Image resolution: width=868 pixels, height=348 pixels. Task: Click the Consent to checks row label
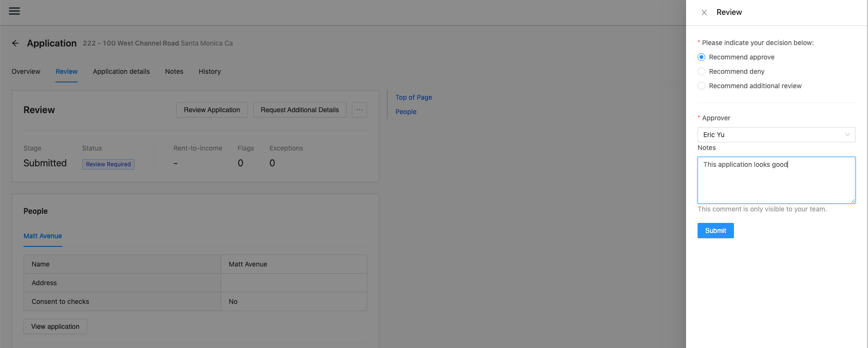point(60,302)
